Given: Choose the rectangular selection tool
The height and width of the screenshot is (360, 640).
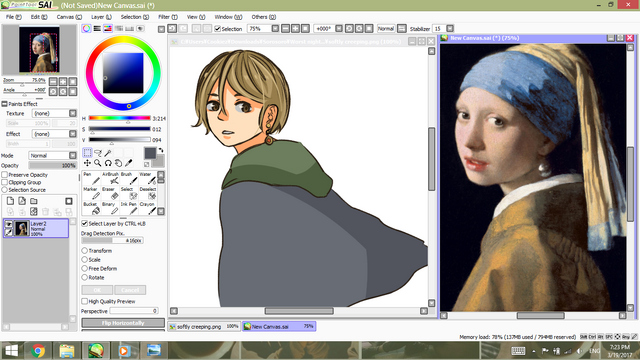Looking at the screenshot, I should click(x=87, y=153).
